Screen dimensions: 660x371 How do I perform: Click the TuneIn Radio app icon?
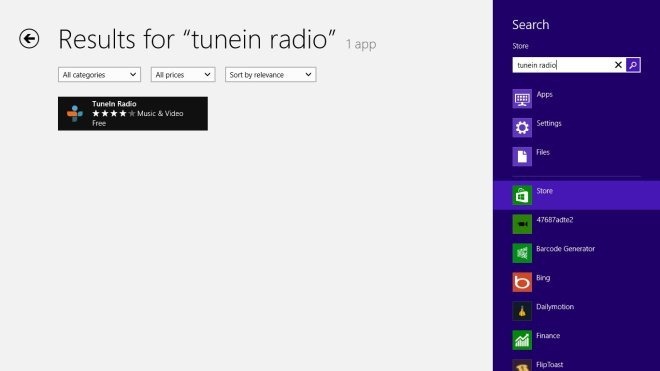pyautogui.click(x=75, y=114)
